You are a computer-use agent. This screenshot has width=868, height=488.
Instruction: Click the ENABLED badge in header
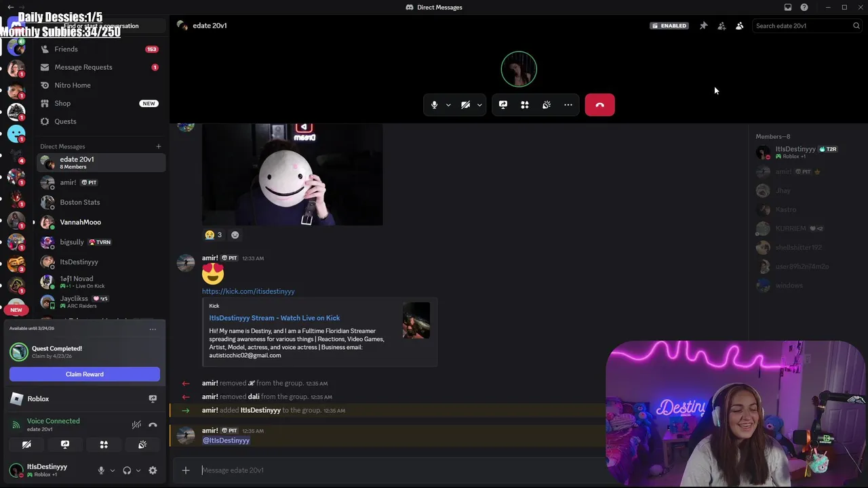pos(669,26)
